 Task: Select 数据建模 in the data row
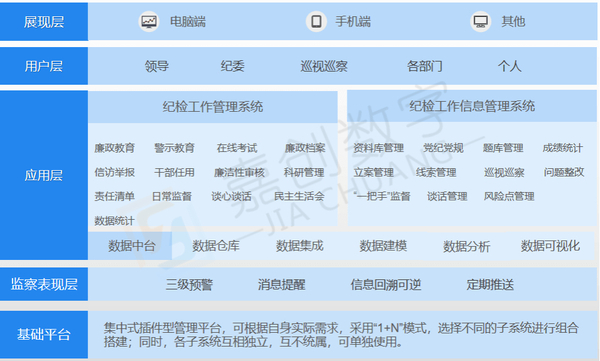(383, 246)
